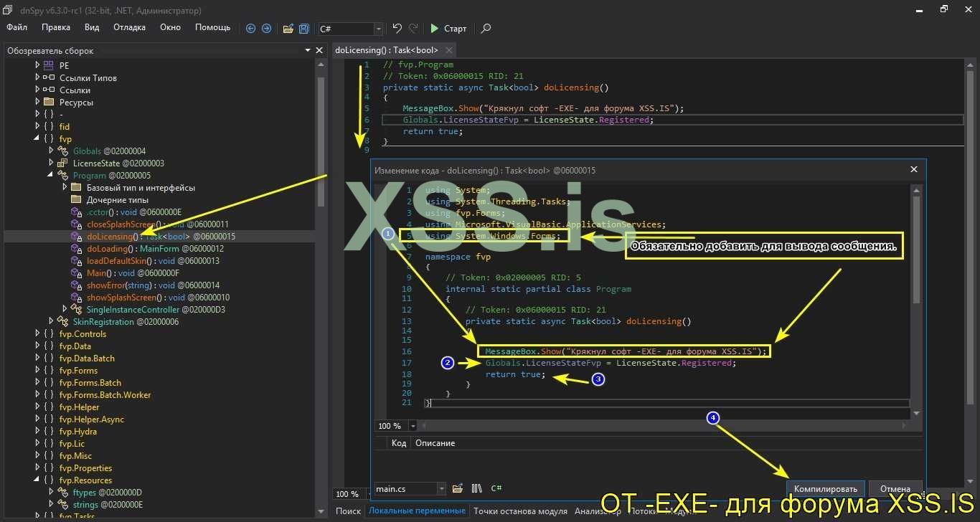This screenshot has height=522, width=980.
Task: Open the Вид menu
Action: (92, 27)
